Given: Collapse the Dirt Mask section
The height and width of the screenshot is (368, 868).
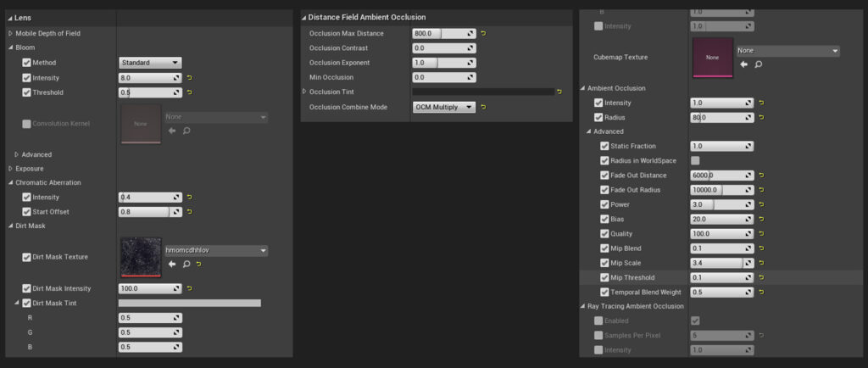Looking at the screenshot, I should (x=10, y=226).
